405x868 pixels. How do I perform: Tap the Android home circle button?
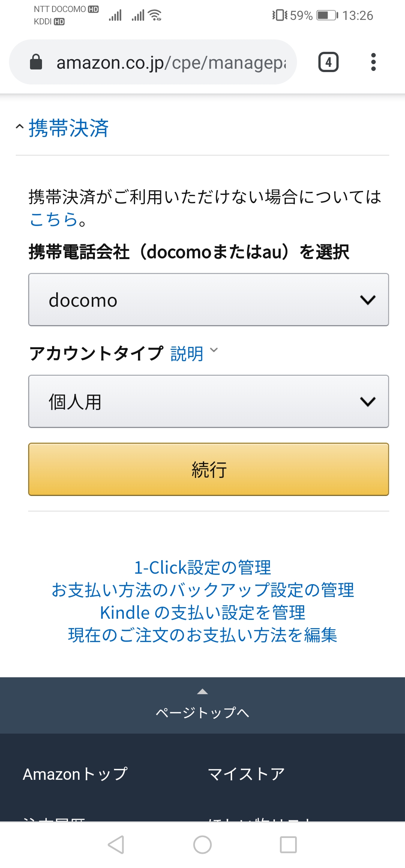[x=202, y=845]
